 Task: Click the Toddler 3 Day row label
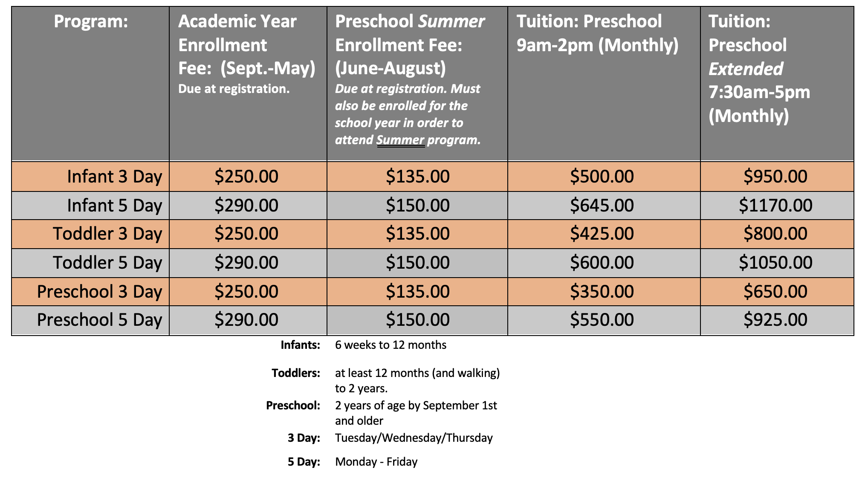click(107, 234)
